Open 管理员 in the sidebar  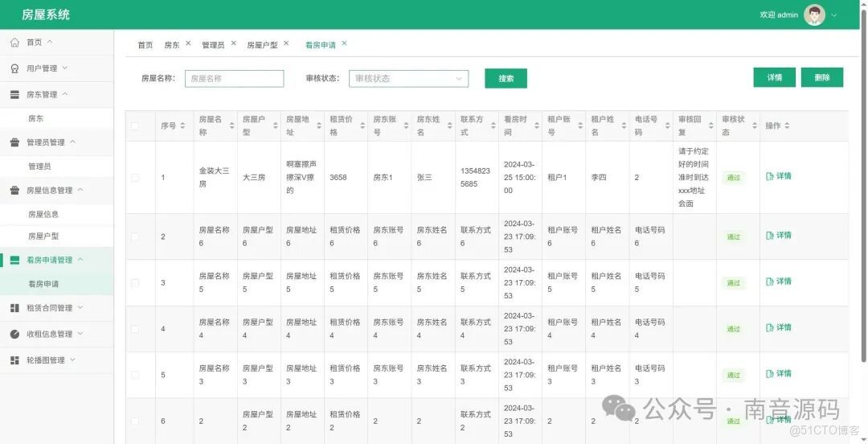click(x=39, y=166)
